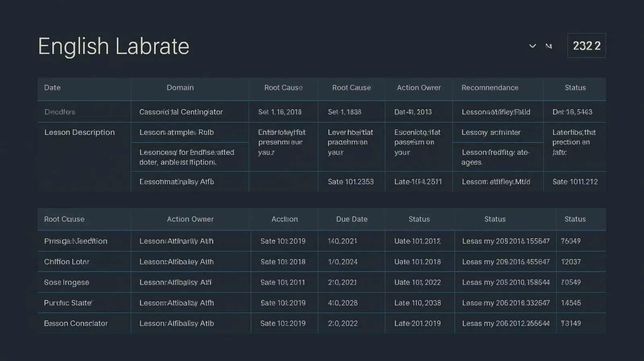The height and width of the screenshot is (361, 644).
Task: Click the 2322 number field
Action: pyautogui.click(x=586, y=46)
